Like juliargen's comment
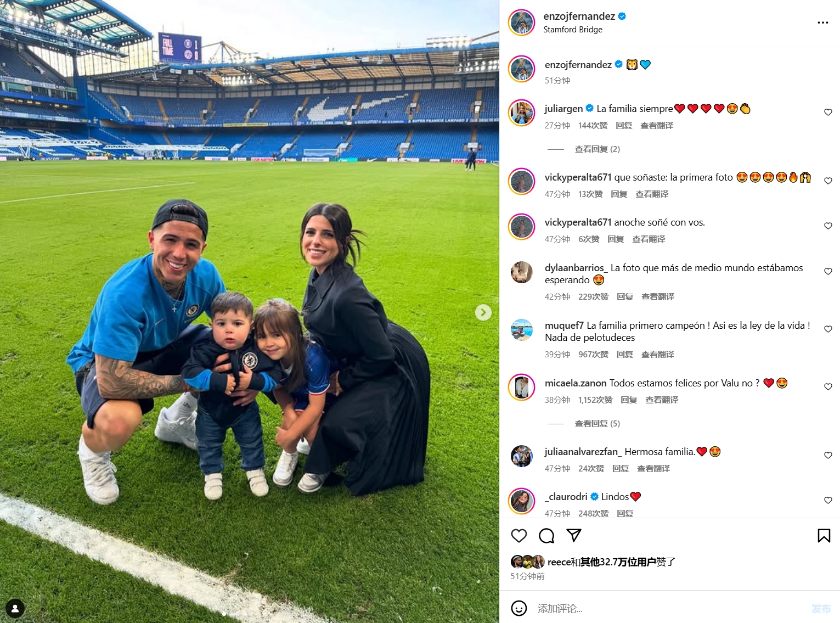 [828, 113]
